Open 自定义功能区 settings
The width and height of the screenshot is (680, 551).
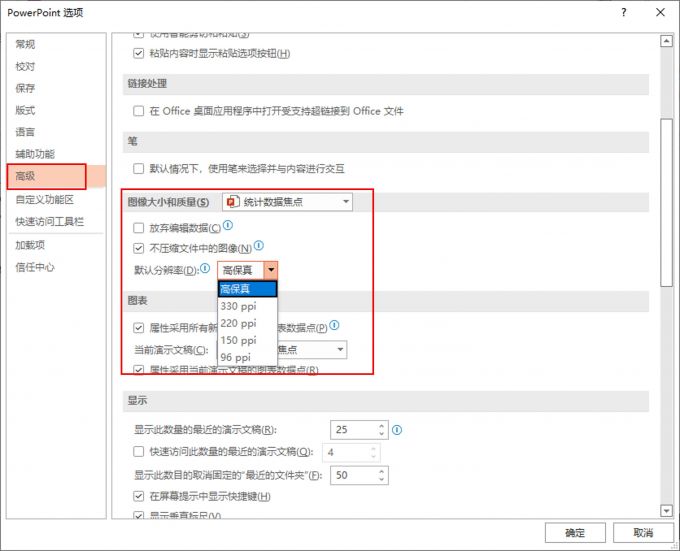point(45,199)
